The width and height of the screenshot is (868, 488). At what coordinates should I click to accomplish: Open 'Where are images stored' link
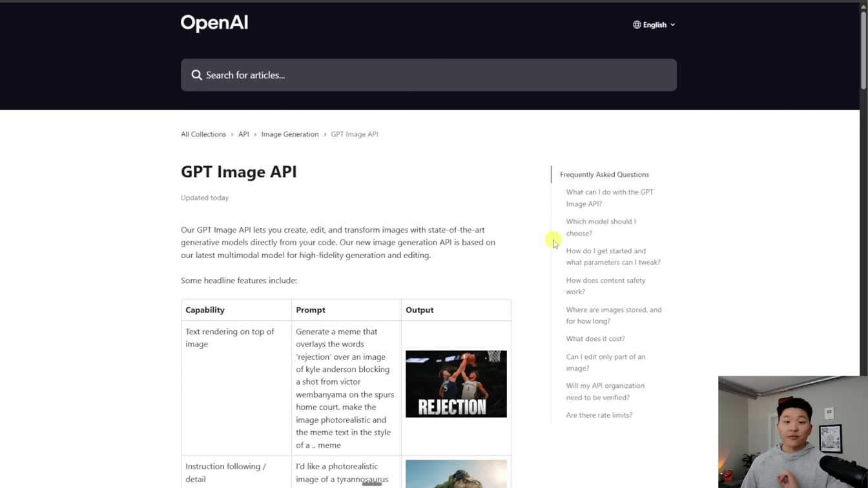click(x=614, y=315)
